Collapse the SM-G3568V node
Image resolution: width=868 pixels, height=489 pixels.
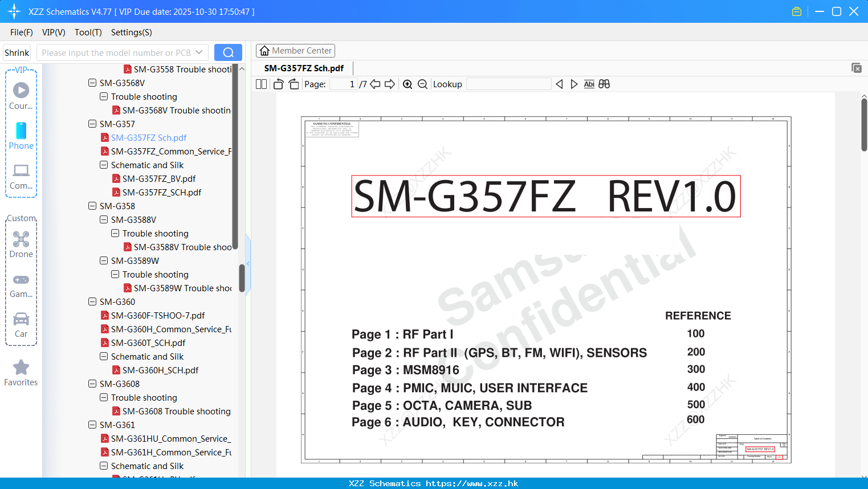click(x=92, y=83)
